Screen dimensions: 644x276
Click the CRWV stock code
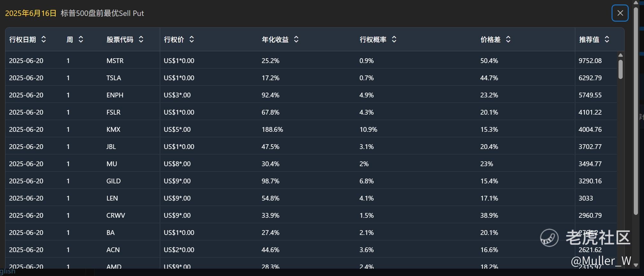(x=116, y=216)
